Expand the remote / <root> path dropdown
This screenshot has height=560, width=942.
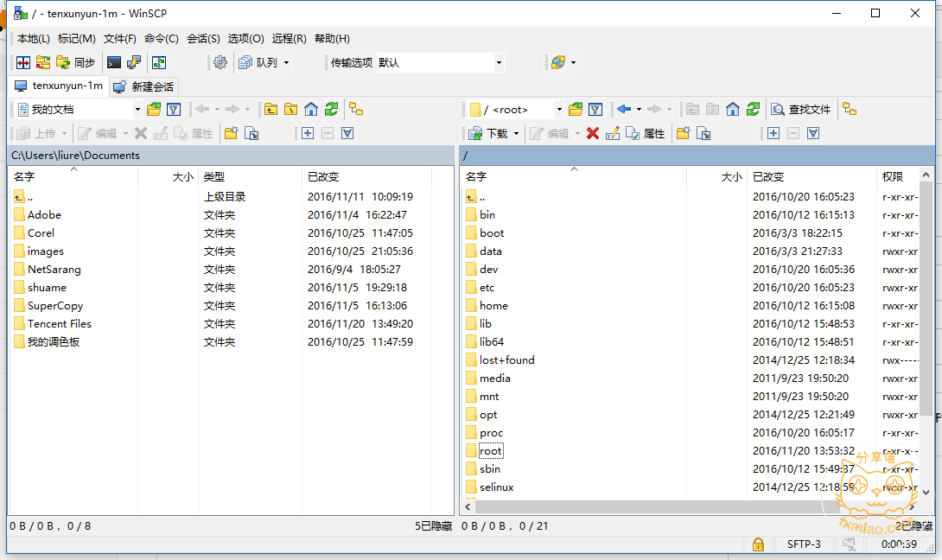pos(559,110)
